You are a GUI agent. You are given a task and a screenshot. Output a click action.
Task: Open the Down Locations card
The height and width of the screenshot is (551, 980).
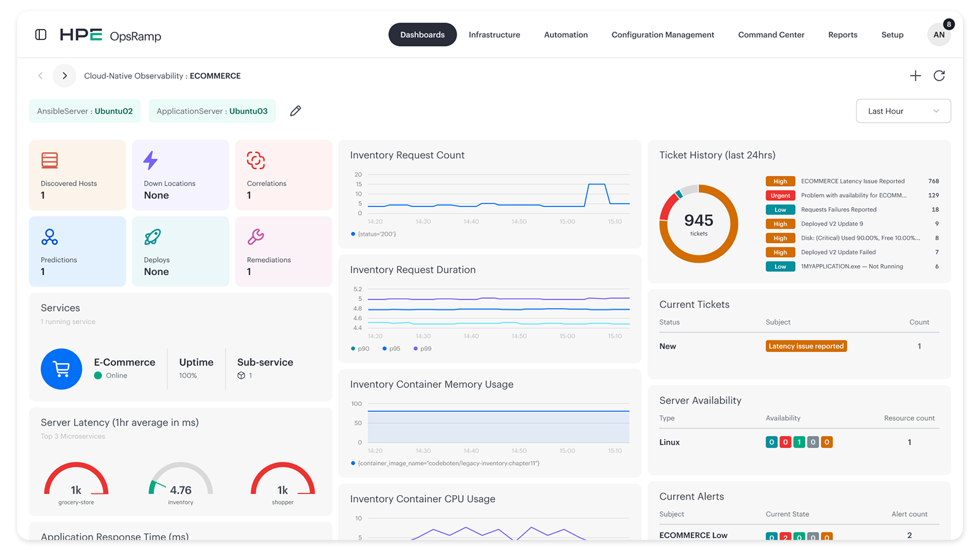coord(181,175)
